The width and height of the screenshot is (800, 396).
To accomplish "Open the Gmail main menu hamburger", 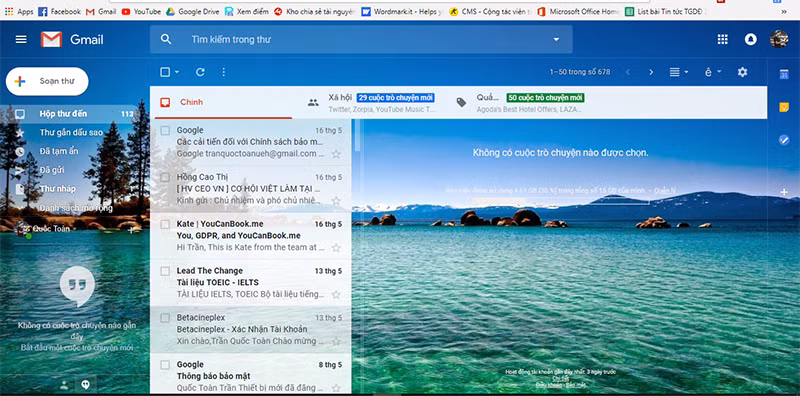I will [21, 39].
